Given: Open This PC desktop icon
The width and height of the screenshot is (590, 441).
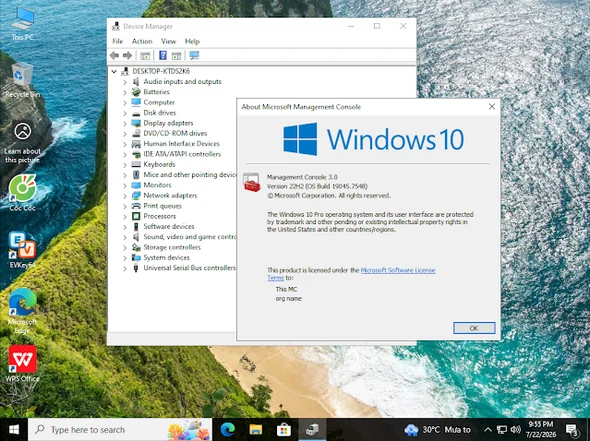Looking at the screenshot, I should pos(23,23).
